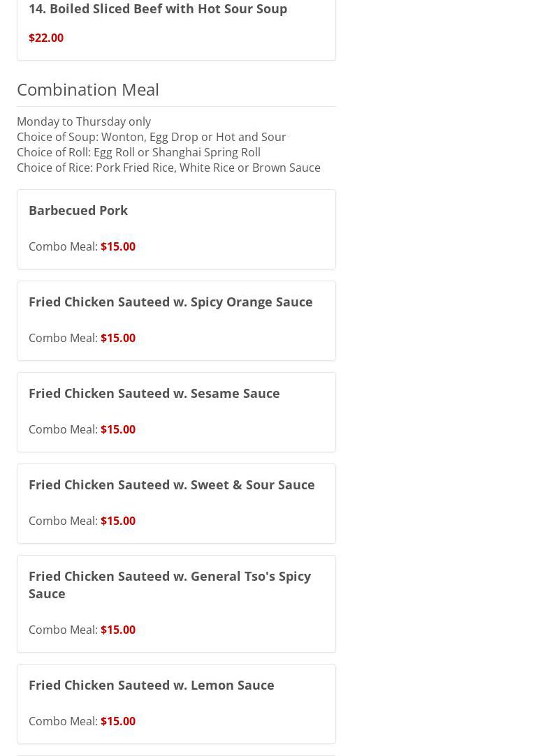Click the Choice of Soup description line
This screenshot has width=538, height=756.
click(152, 137)
